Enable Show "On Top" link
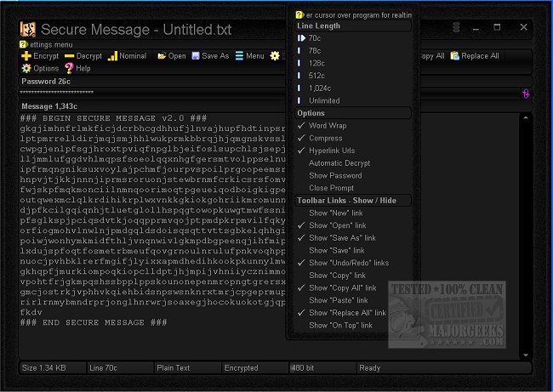This screenshot has height=392, width=553. click(353, 326)
